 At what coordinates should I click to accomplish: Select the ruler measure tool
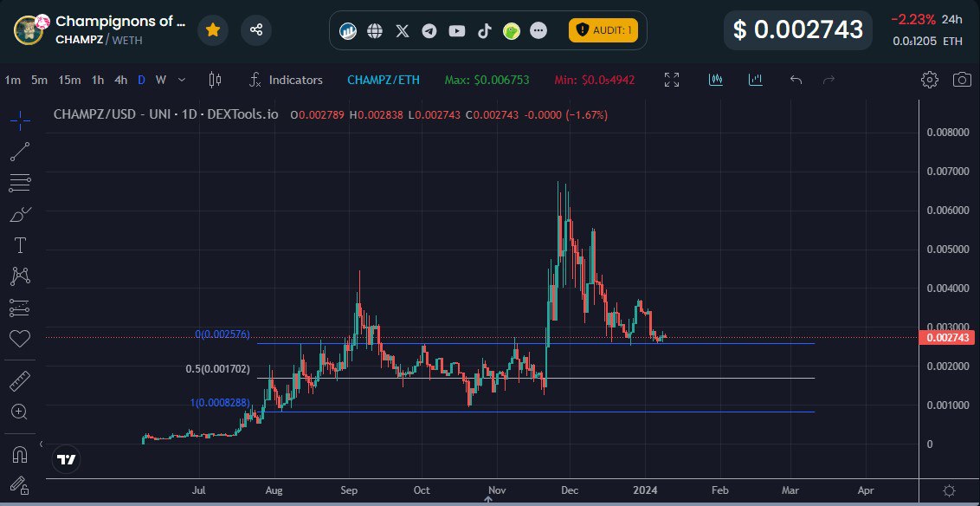coord(20,380)
